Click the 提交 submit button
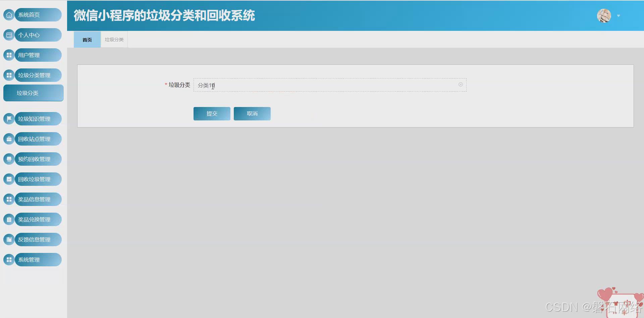 [x=212, y=113]
